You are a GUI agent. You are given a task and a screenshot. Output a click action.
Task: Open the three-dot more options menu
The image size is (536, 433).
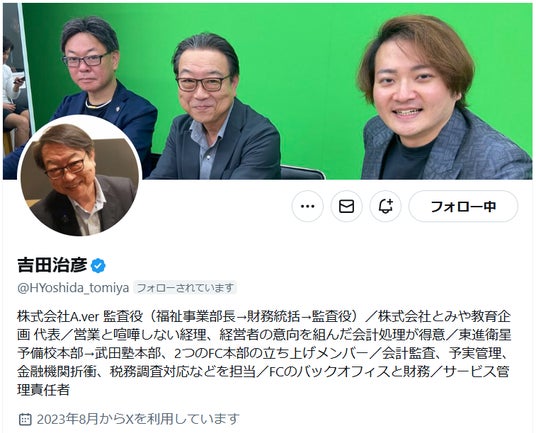[x=307, y=206]
